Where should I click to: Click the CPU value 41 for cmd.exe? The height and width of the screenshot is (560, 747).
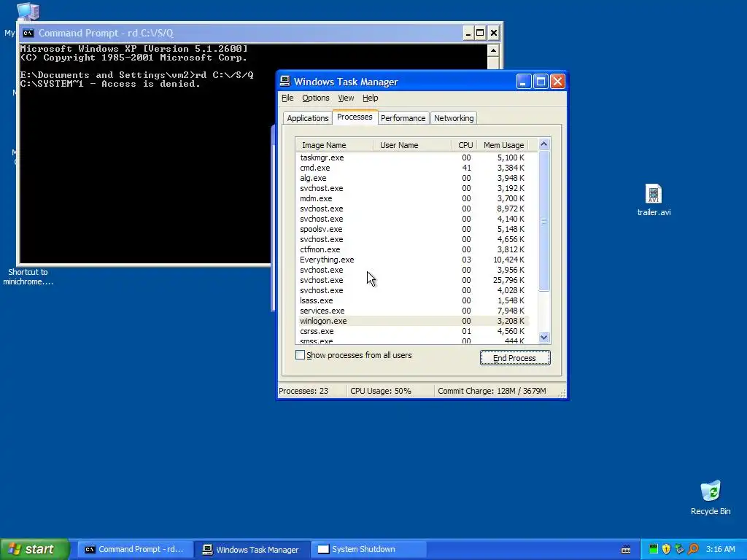click(x=466, y=168)
